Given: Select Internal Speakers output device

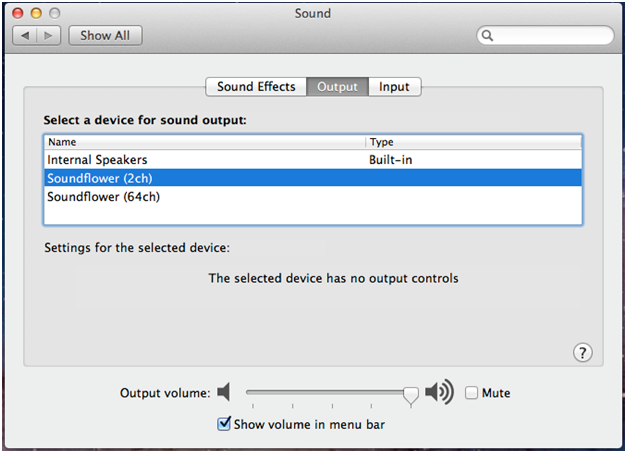Looking at the screenshot, I should [313, 160].
